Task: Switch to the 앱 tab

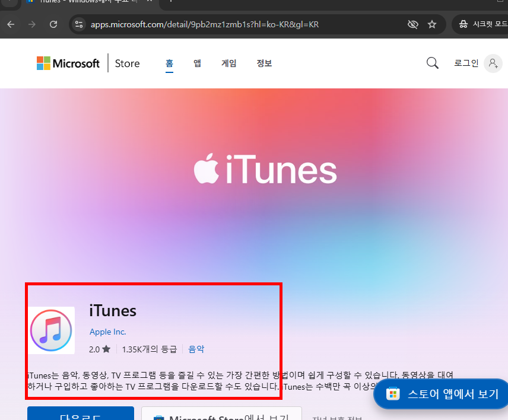Action: coord(197,63)
